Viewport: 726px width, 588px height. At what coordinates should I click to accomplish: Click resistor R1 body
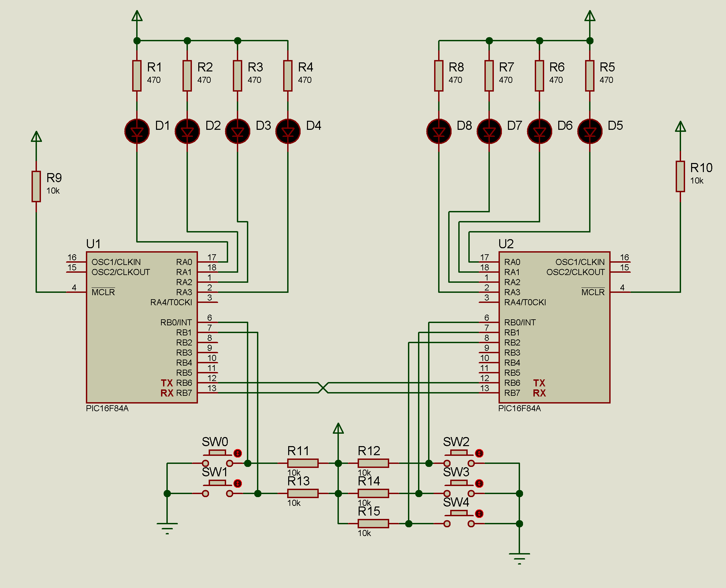point(137,76)
